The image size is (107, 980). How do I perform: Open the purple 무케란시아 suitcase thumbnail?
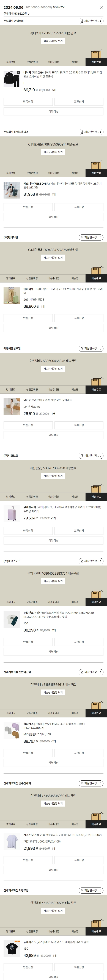(12, 513)
